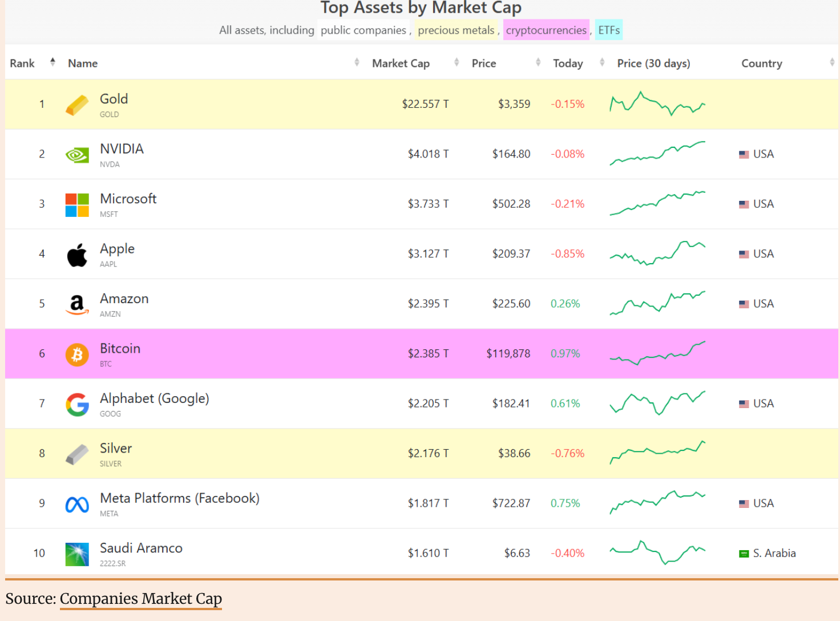Sort table by Rank column arrows
This screenshot has width=840, height=621.
coord(52,62)
